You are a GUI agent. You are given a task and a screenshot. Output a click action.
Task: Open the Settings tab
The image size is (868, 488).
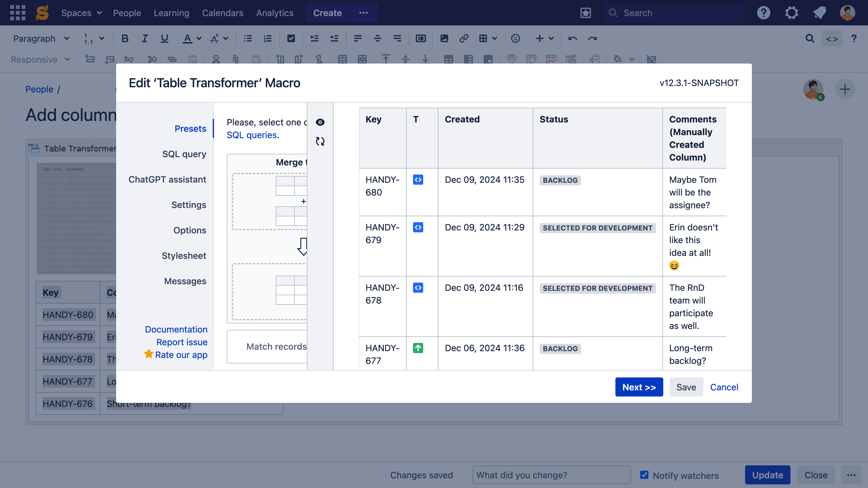coord(189,205)
